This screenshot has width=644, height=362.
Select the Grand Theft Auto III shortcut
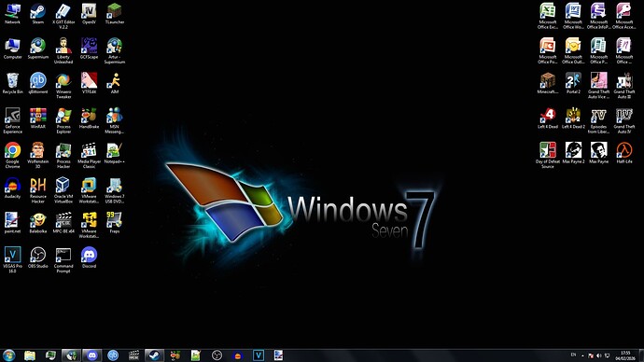click(623, 86)
